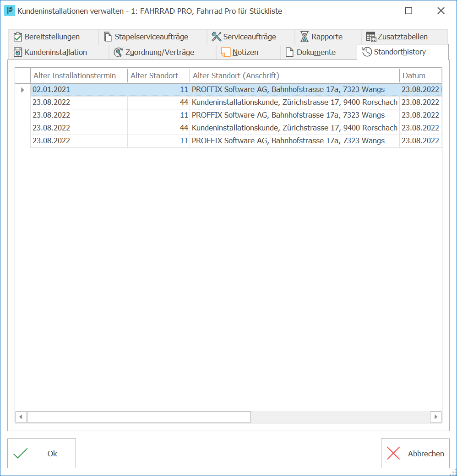457x476 pixels.
Task: Click the Zusatztabellen table icon
Action: (371, 37)
